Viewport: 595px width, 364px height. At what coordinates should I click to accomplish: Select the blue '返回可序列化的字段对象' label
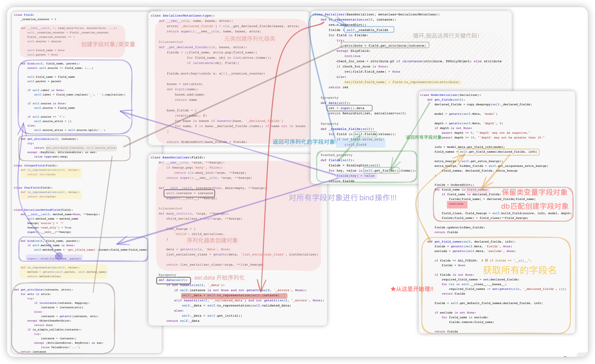303,142
